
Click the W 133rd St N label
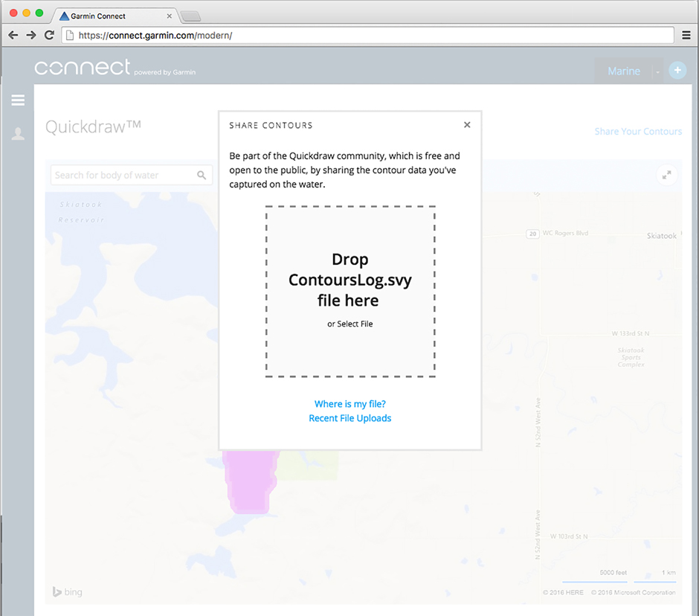tap(631, 333)
